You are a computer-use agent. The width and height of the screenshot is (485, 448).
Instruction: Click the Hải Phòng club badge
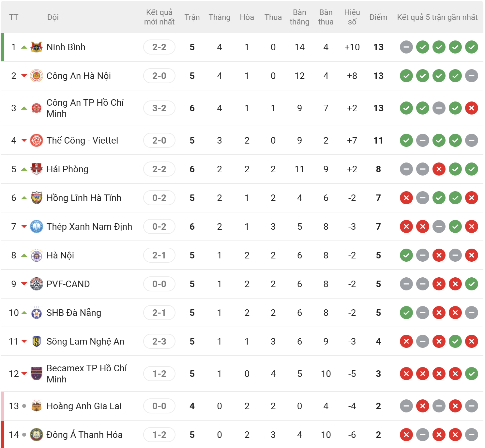(x=37, y=169)
